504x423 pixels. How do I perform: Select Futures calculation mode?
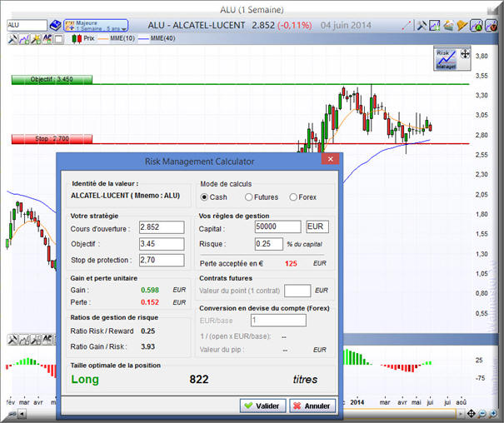coord(248,197)
